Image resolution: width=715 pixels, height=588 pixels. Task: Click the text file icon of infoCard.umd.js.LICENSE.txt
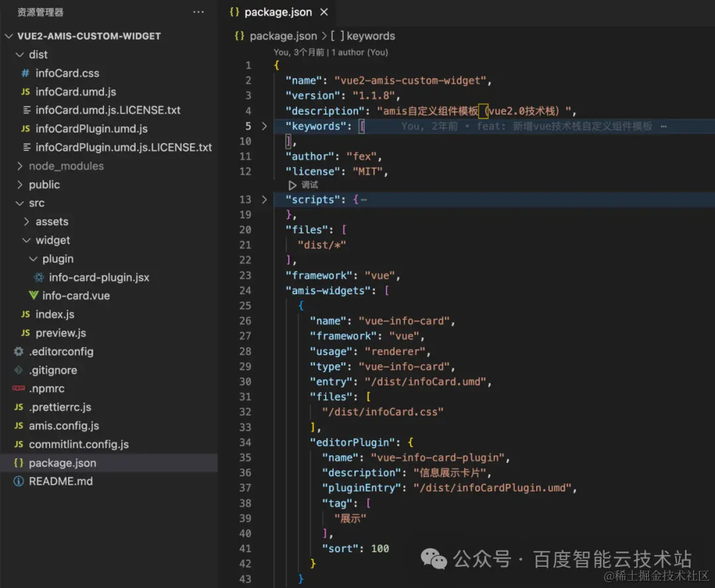[27, 110]
